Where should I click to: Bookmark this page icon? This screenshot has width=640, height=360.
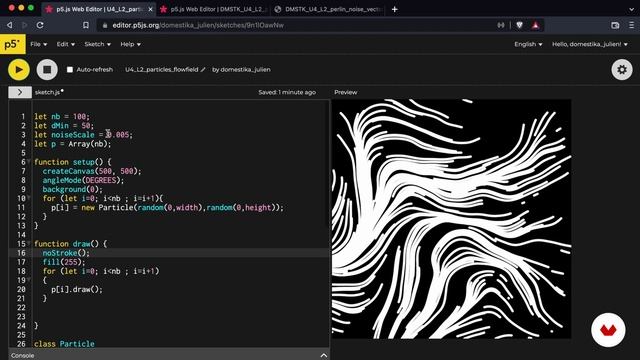pos(86,25)
